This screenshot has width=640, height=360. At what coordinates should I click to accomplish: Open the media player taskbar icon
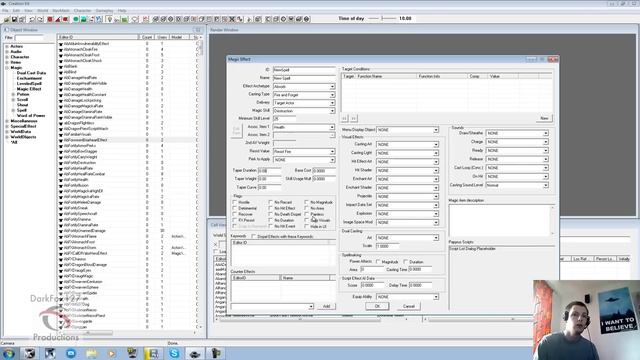[x=111, y=353]
